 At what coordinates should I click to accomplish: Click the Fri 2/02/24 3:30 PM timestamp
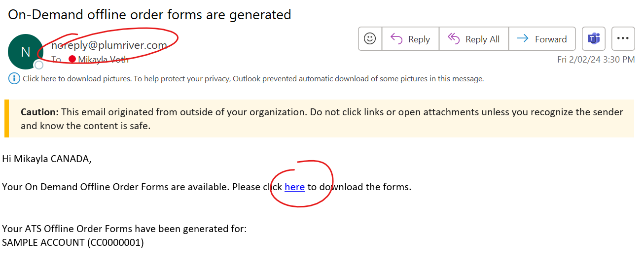(596, 60)
